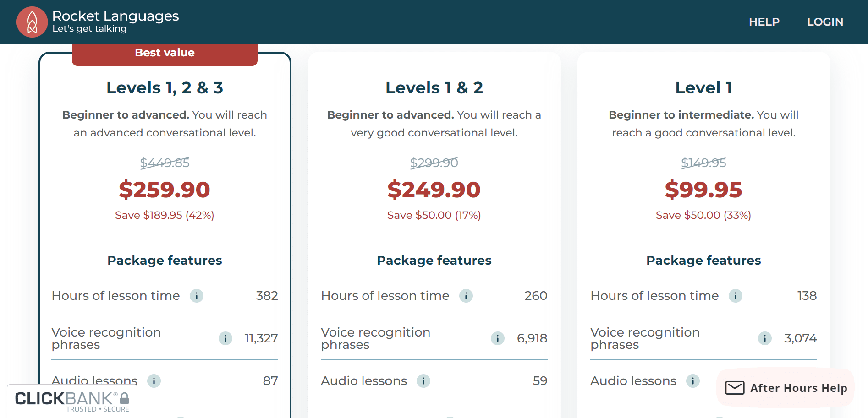Click the Rocket Languages home link text

[115, 16]
